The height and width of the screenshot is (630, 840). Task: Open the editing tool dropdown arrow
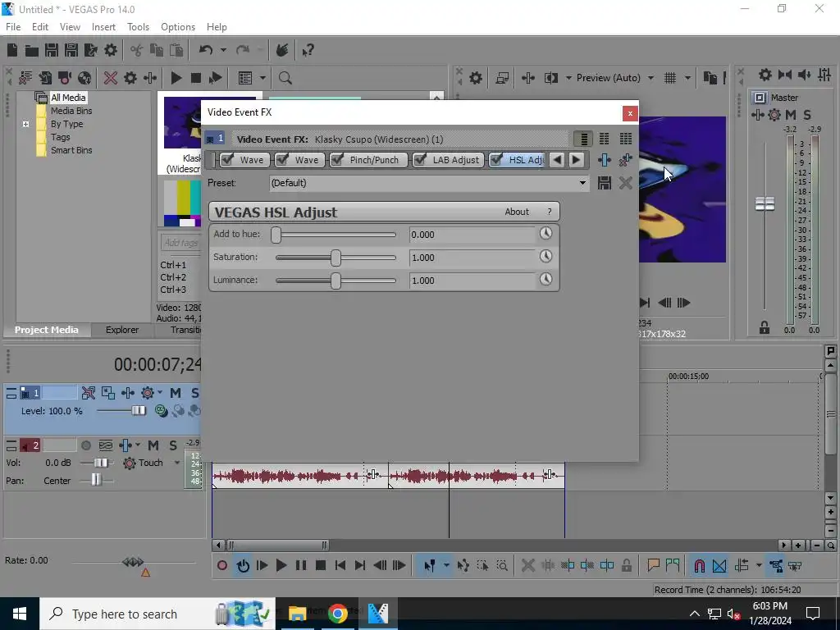click(x=445, y=566)
